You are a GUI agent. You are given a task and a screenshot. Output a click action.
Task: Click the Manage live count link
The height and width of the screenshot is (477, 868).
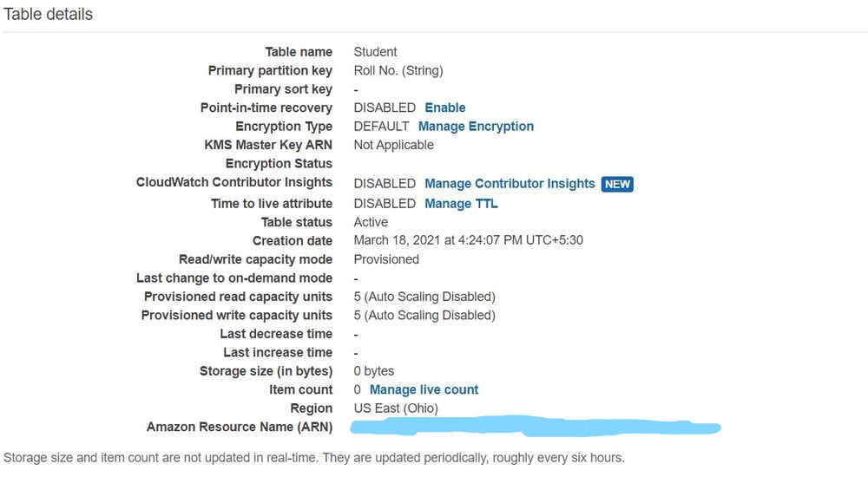424,390
